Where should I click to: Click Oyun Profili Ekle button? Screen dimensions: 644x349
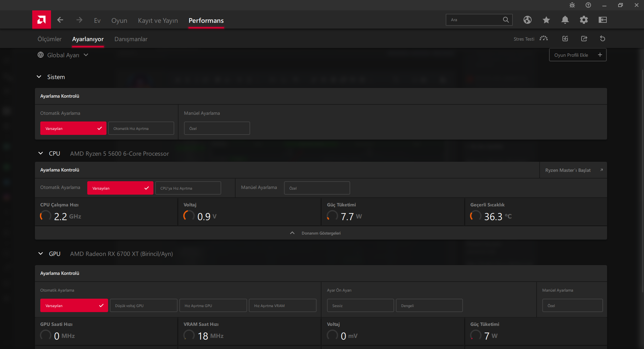578,55
